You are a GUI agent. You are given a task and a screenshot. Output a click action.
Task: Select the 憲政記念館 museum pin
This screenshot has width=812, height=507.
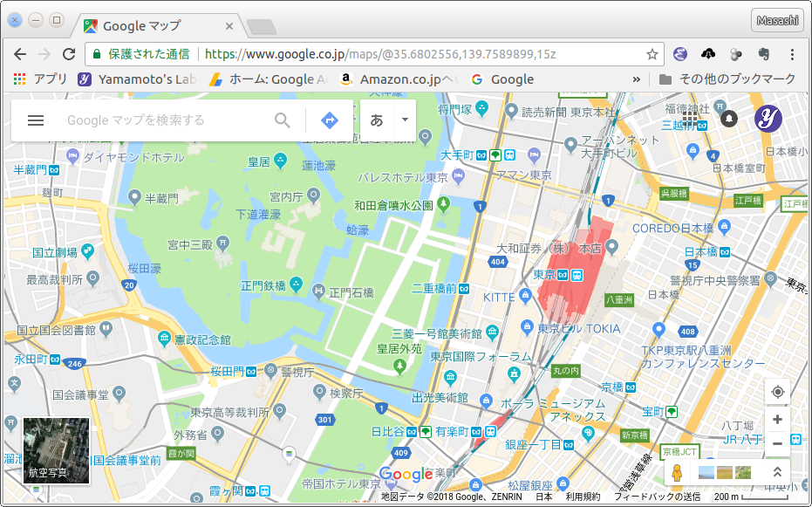(164, 339)
